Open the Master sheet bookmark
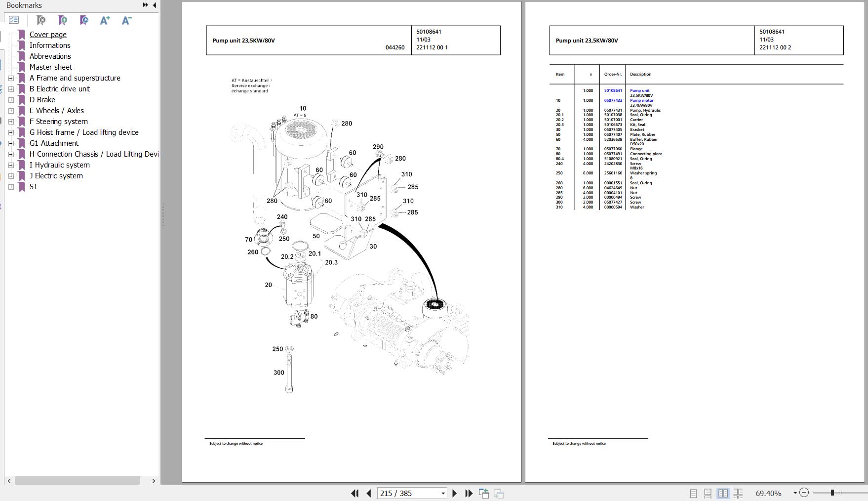868x501 pixels. coord(50,67)
